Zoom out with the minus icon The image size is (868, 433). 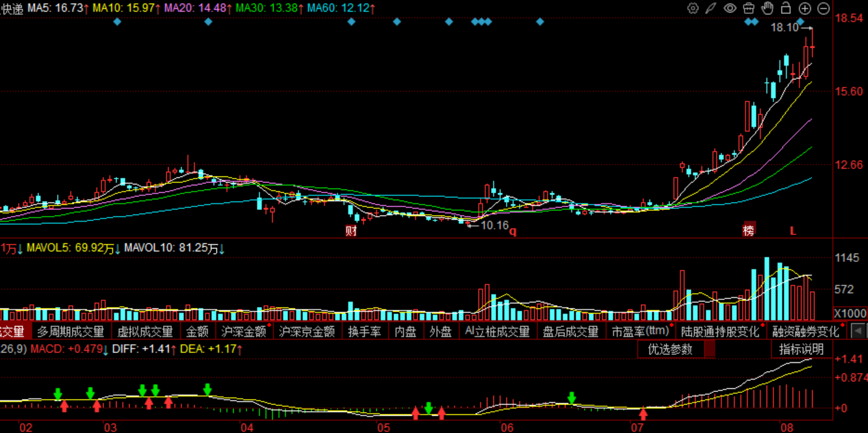pos(823,8)
